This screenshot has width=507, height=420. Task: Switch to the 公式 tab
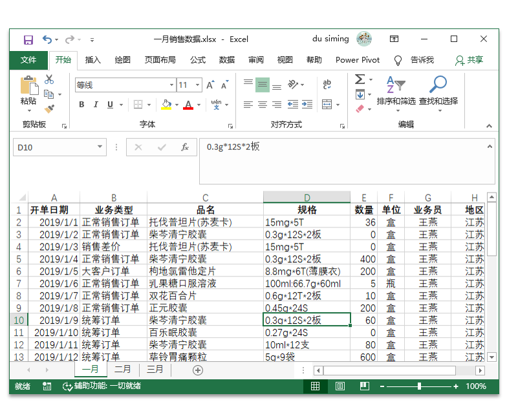198,60
